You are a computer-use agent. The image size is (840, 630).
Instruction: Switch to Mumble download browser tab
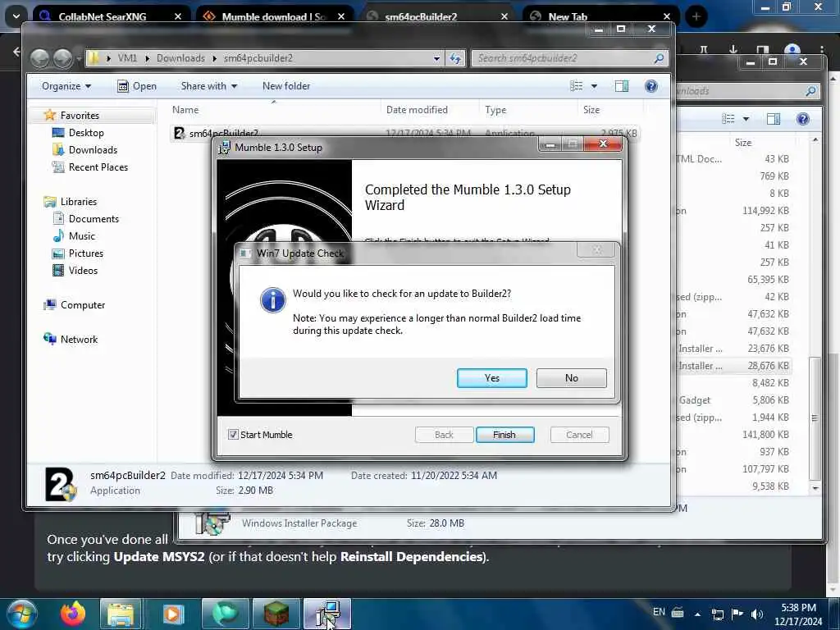click(274, 16)
